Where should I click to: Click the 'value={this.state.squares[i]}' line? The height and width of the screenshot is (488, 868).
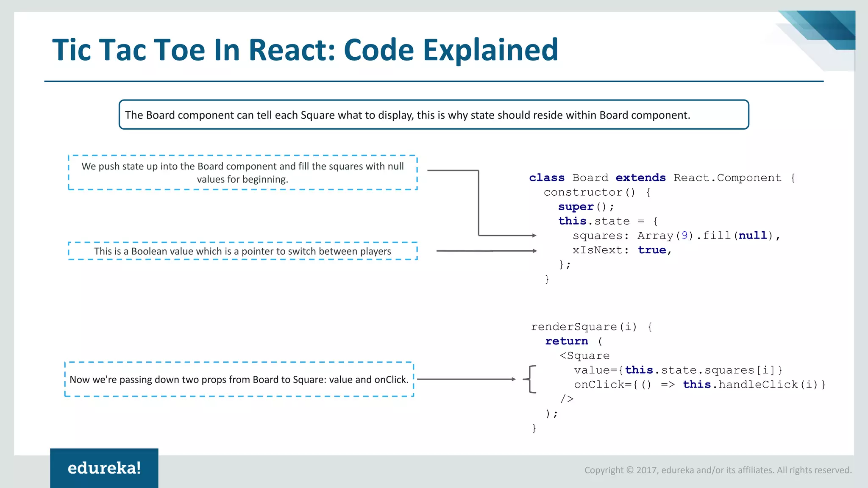(678, 370)
